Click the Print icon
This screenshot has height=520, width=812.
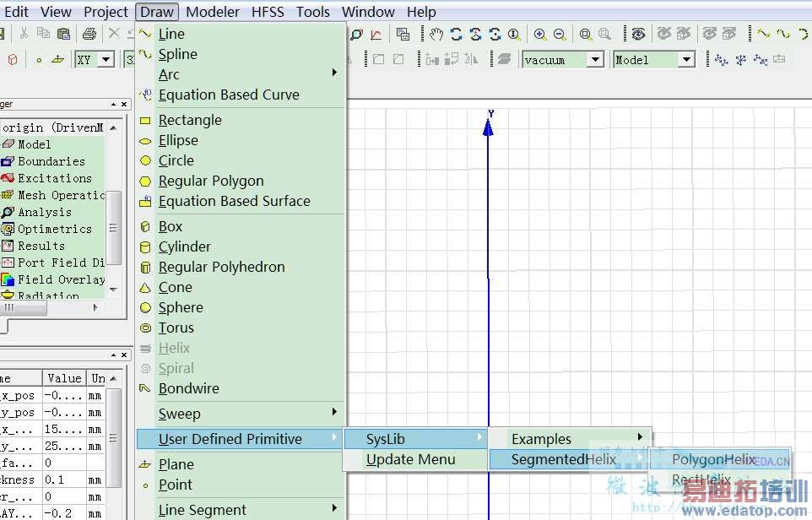(89, 34)
